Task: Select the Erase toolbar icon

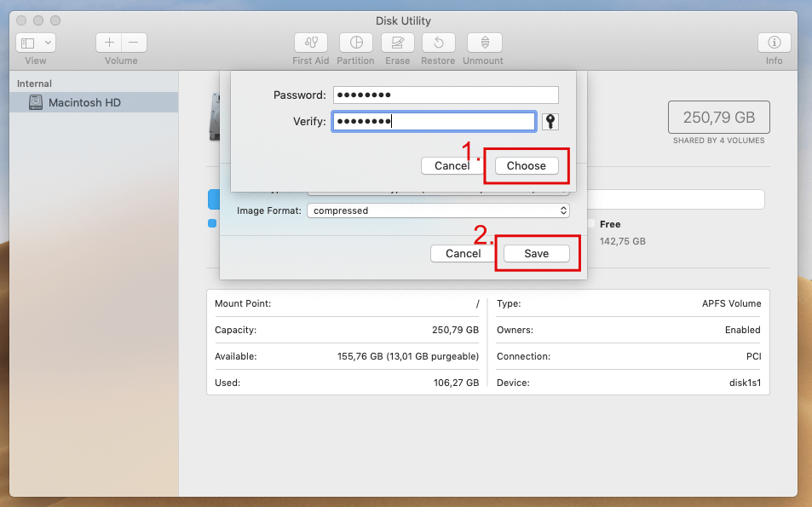Action: tap(397, 43)
